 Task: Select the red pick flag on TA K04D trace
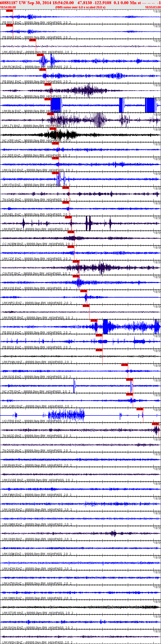point(66,188)
